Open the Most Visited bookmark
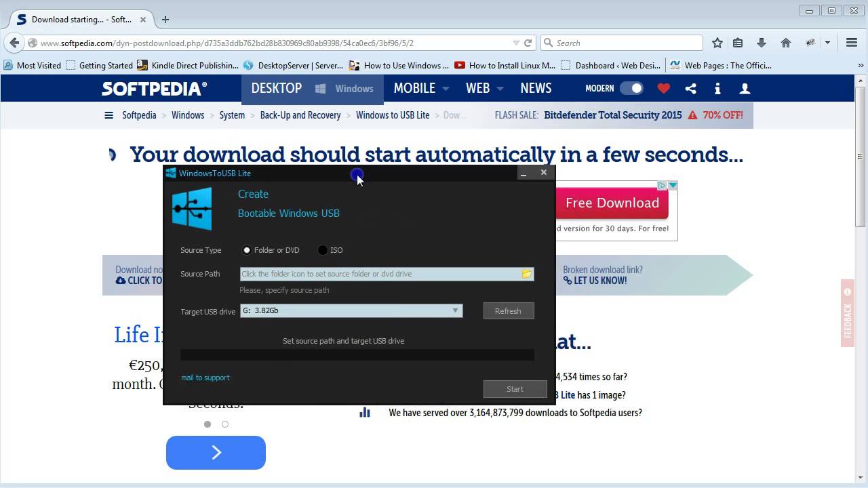 tap(32, 66)
